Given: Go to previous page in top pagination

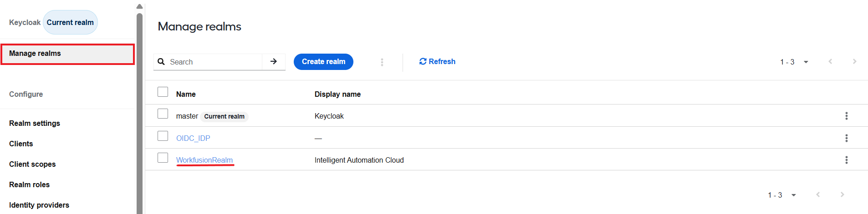Looking at the screenshot, I should click(830, 61).
